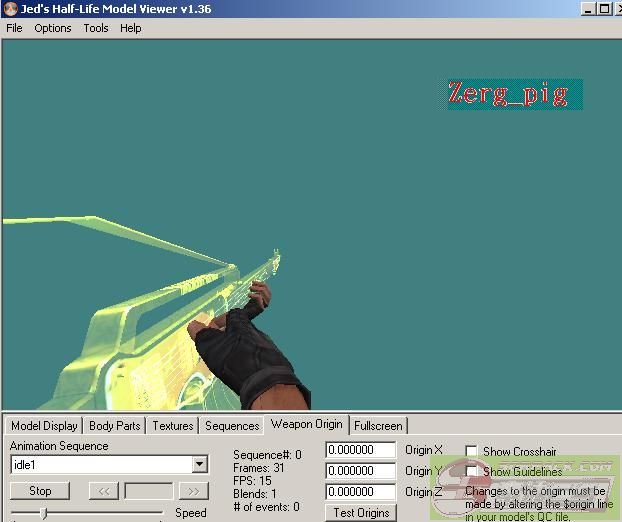Click the app icon in the title bar
The width and height of the screenshot is (622, 522).
(x=10, y=9)
